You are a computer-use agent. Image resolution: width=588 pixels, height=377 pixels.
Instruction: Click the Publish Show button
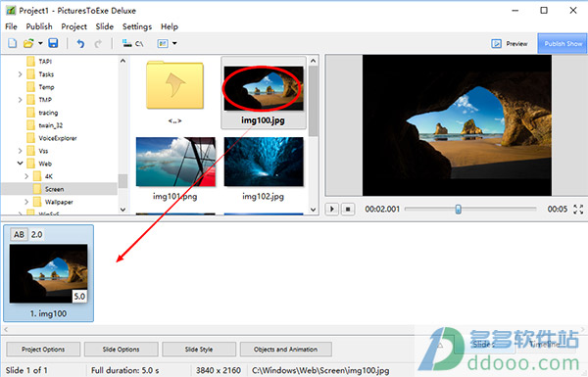point(563,43)
